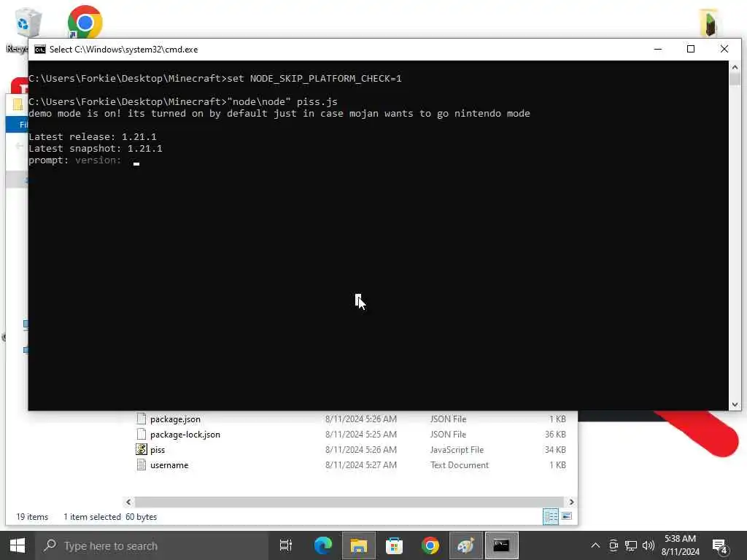Click the Meet Now tray icon
This screenshot has height=560, width=747.
pos(614,545)
